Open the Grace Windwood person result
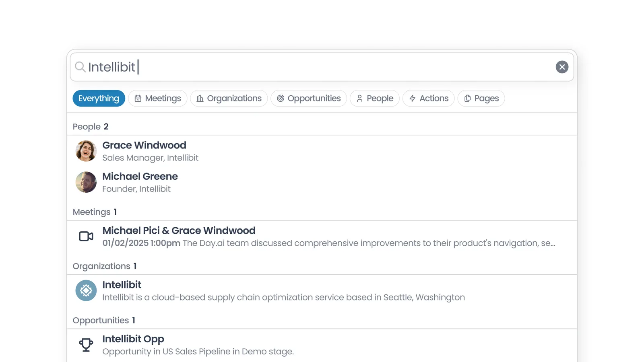The height and width of the screenshot is (362, 644). click(x=322, y=151)
